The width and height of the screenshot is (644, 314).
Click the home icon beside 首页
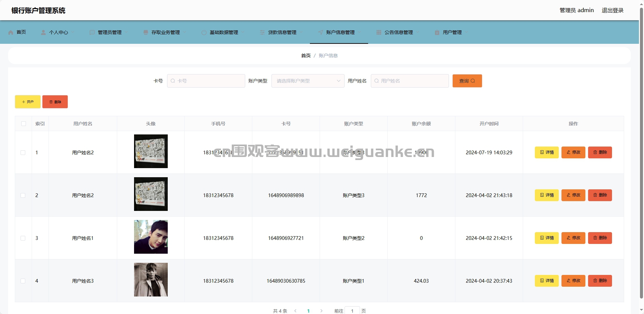click(x=11, y=32)
